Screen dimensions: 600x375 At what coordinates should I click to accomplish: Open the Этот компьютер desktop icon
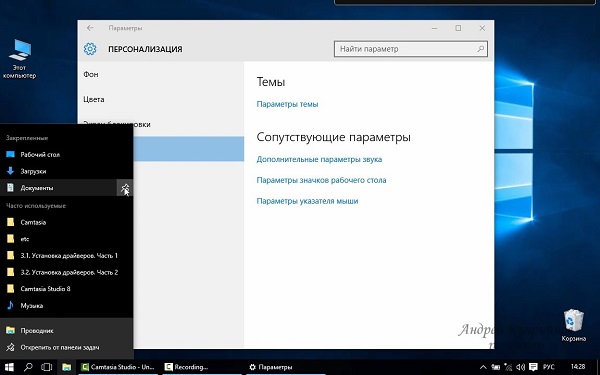click(20, 59)
